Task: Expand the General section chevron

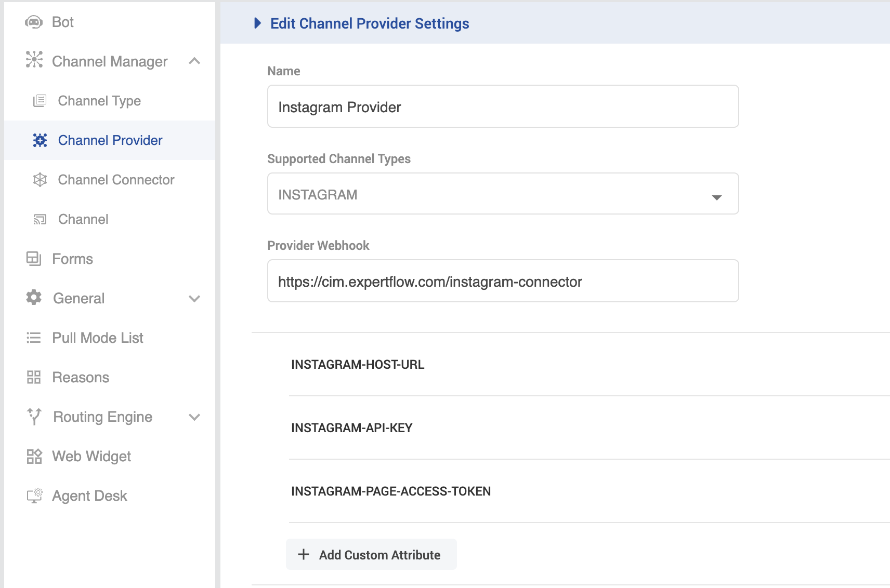Action: click(194, 299)
